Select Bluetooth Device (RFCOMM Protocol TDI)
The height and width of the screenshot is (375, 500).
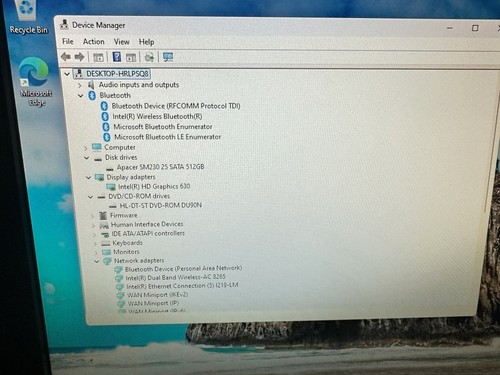pyautogui.click(x=176, y=106)
